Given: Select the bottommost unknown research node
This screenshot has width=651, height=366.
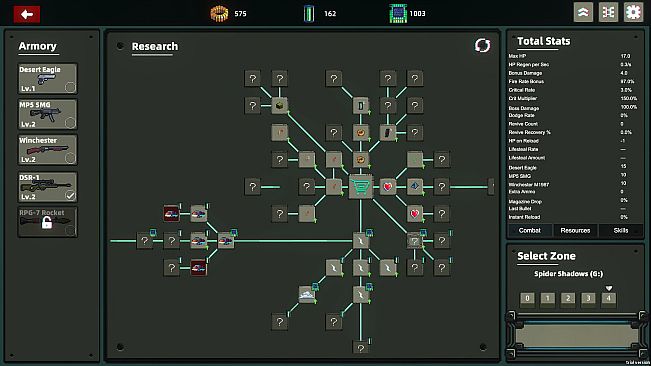Looking at the screenshot, I should [x=361, y=348].
